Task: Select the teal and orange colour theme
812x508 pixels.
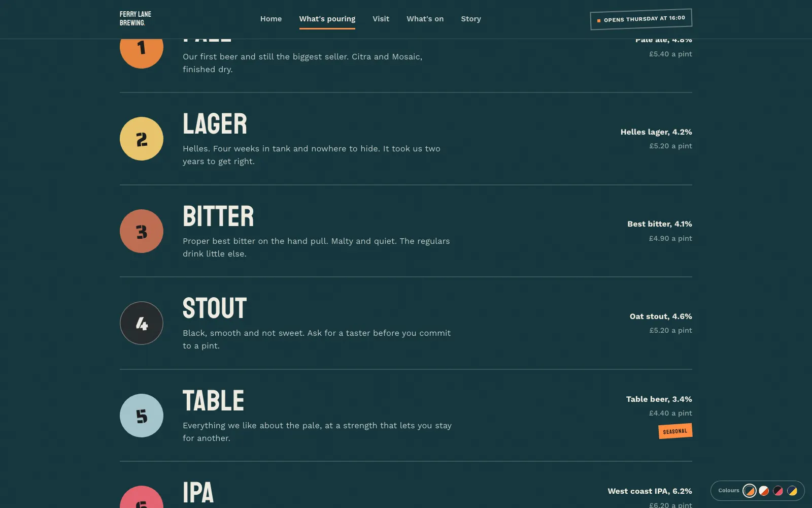Action: 750,491
